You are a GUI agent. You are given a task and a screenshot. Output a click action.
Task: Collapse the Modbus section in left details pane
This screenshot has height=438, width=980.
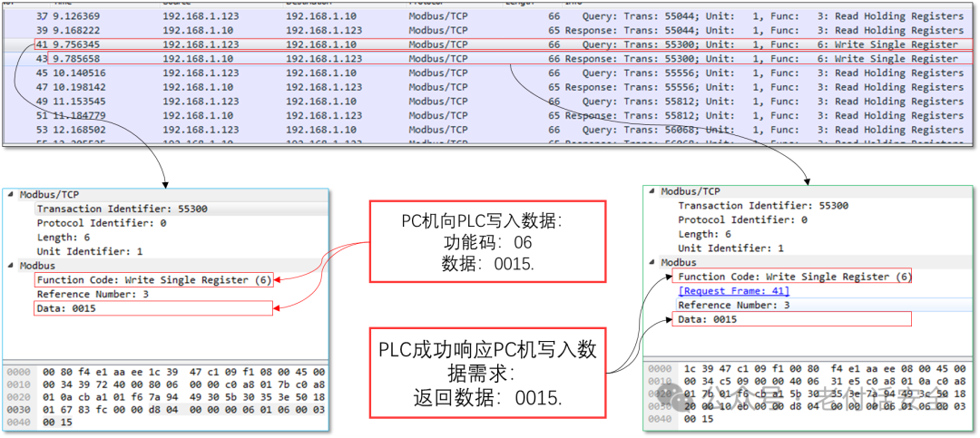pos(11,266)
